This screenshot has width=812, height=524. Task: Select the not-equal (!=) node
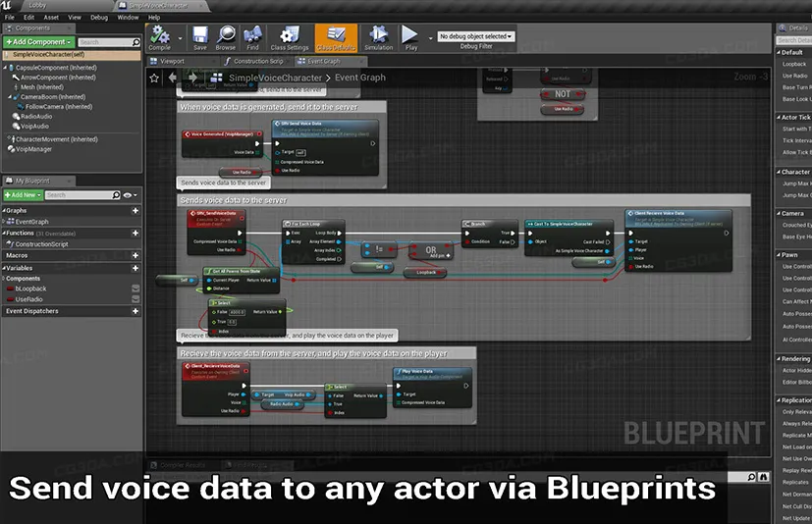[x=379, y=249]
